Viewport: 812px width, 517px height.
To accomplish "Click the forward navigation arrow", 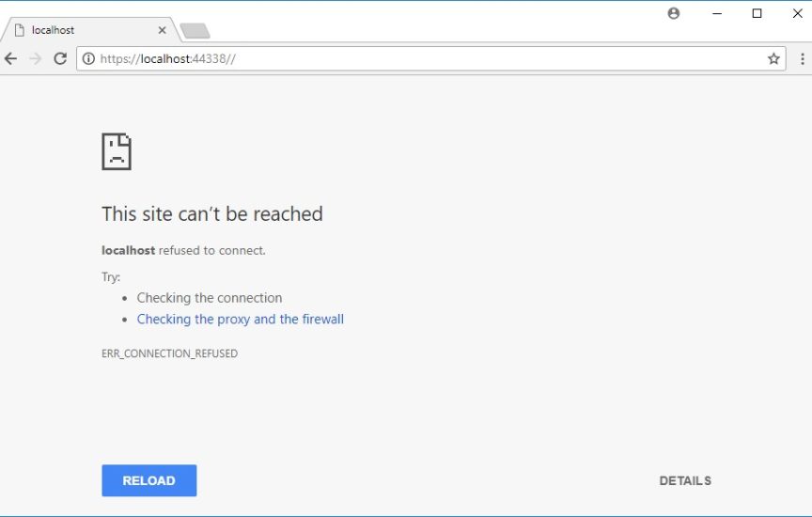I will click(36, 58).
